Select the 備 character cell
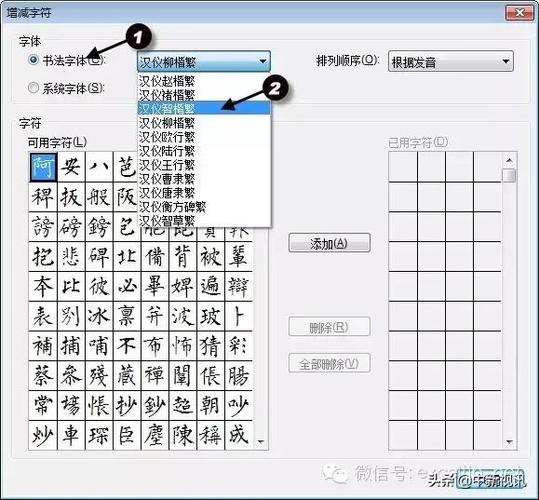Viewport: 539px width, 500px height. pos(155,257)
